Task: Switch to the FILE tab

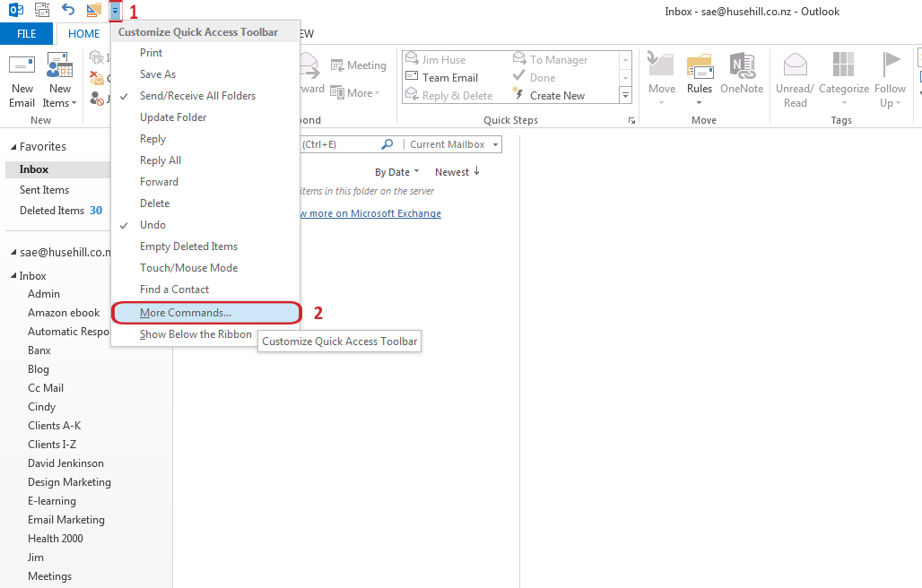Action: pyautogui.click(x=27, y=33)
